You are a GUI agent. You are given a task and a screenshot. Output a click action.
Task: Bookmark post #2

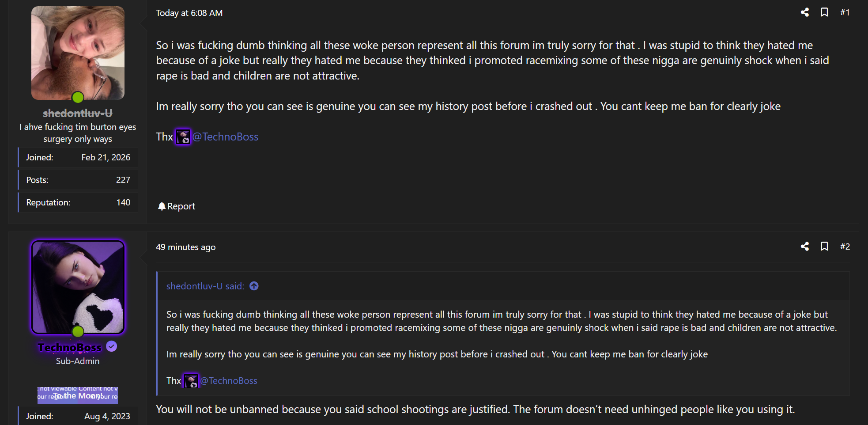coord(824,247)
